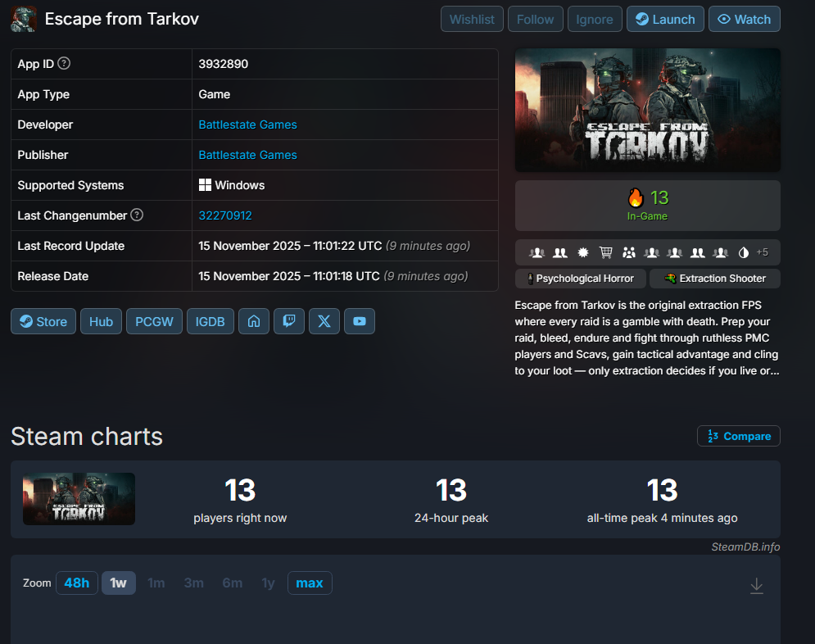The height and width of the screenshot is (644, 815).
Task: Click the shopping cart category icon
Action: pos(605,252)
